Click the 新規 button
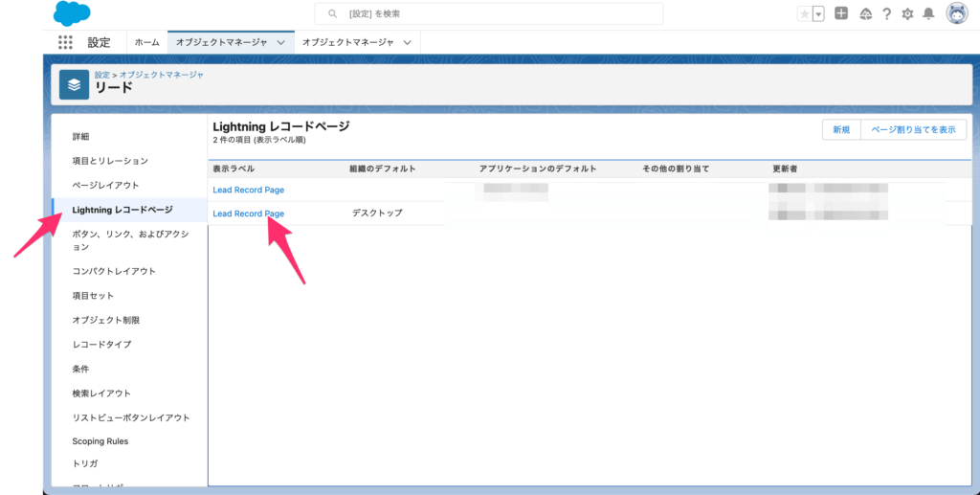980x495 pixels. [841, 129]
